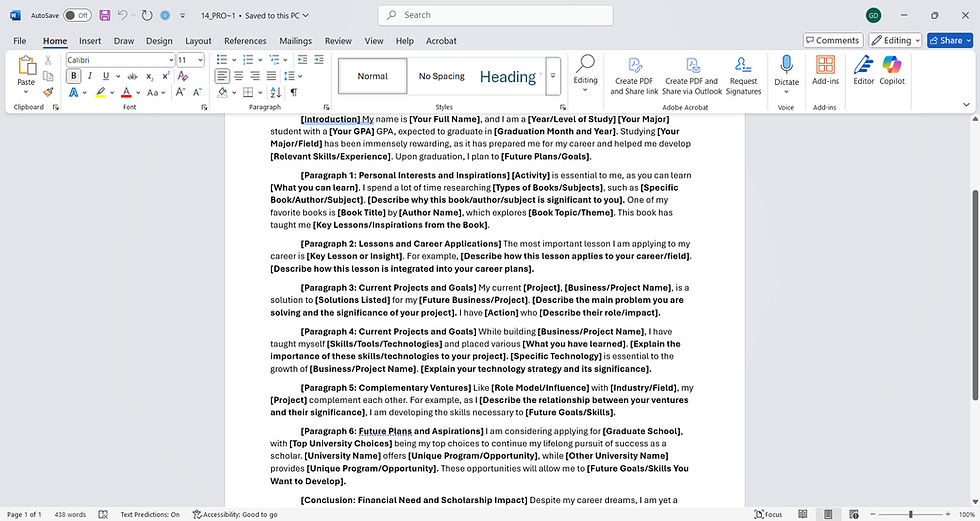Sort text alphabetically
980x521 pixels.
pyautogui.click(x=276, y=92)
